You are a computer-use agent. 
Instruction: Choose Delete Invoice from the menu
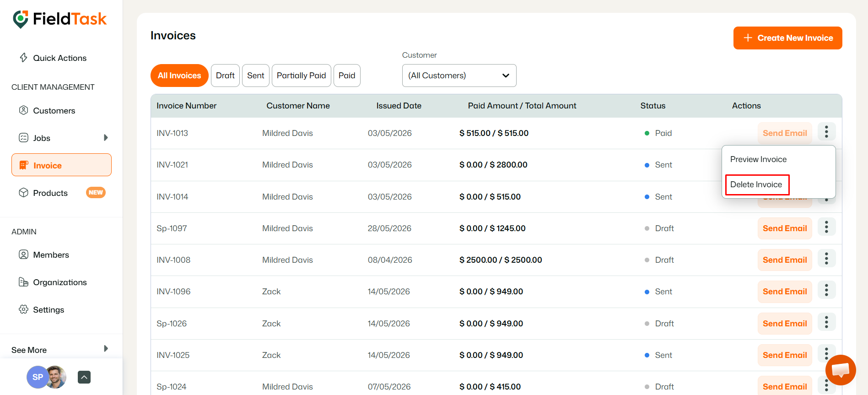click(756, 184)
